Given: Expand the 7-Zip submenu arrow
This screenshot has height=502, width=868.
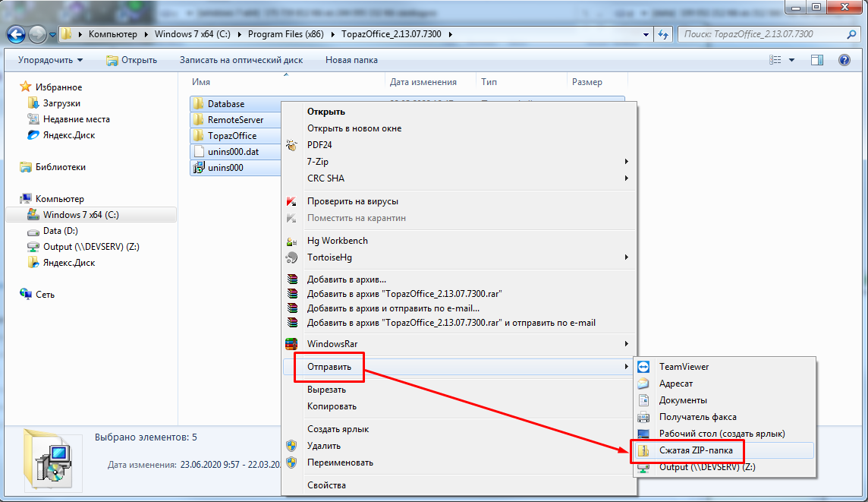Looking at the screenshot, I should (626, 162).
